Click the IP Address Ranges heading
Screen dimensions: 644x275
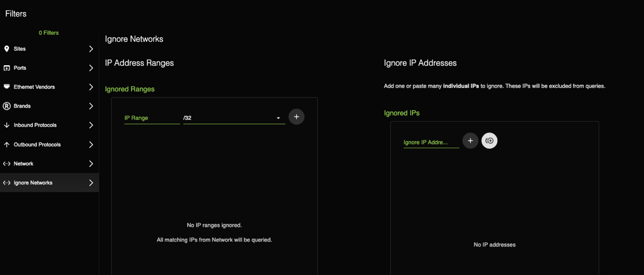point(140,63)
